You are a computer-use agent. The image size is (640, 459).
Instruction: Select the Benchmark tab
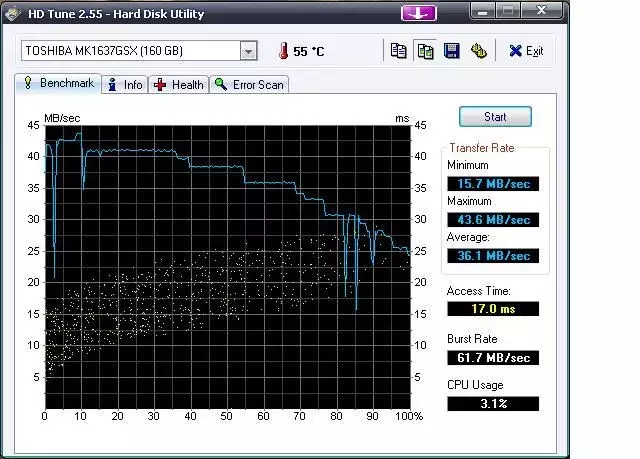pos(58,83)
